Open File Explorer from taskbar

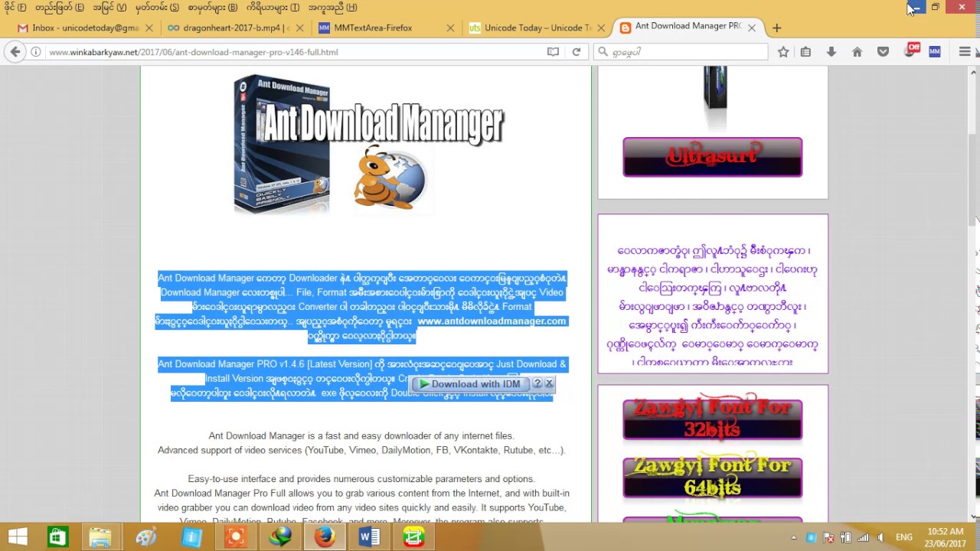click(x=100, y=537)
